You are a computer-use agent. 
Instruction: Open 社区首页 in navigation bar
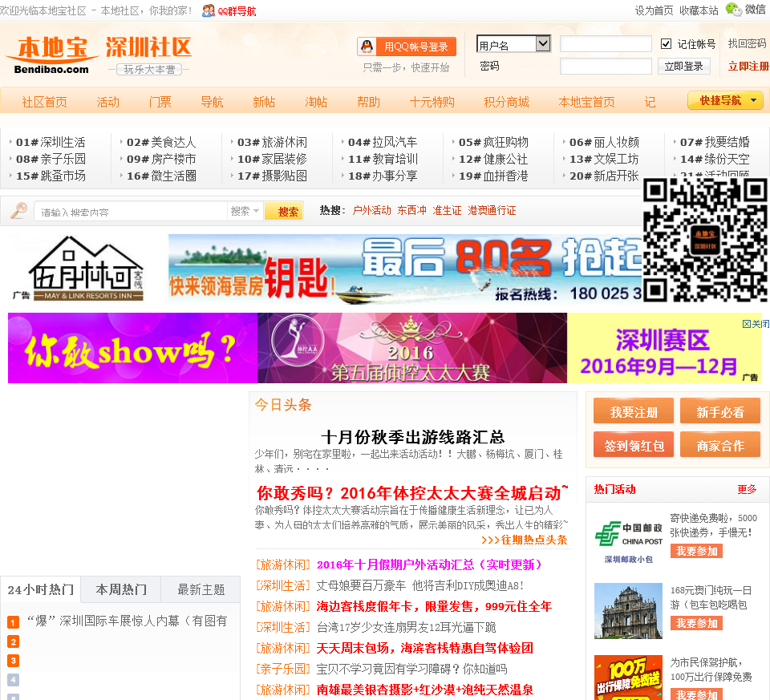[44, 102]
